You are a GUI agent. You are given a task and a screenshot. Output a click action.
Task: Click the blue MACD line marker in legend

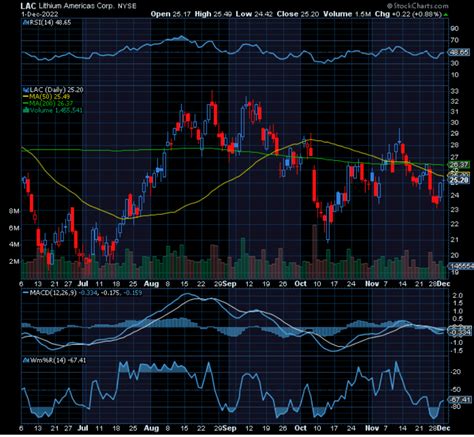click(25, 293)
